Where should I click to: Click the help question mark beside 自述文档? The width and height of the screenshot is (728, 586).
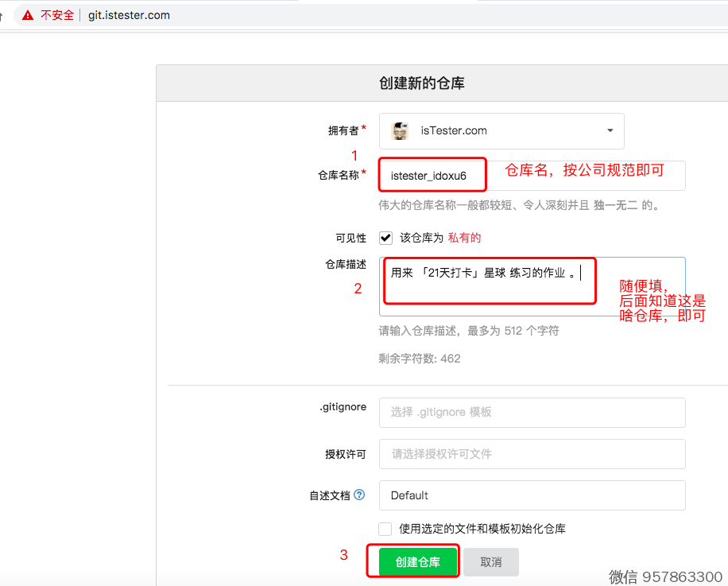(x=359, y=495)
